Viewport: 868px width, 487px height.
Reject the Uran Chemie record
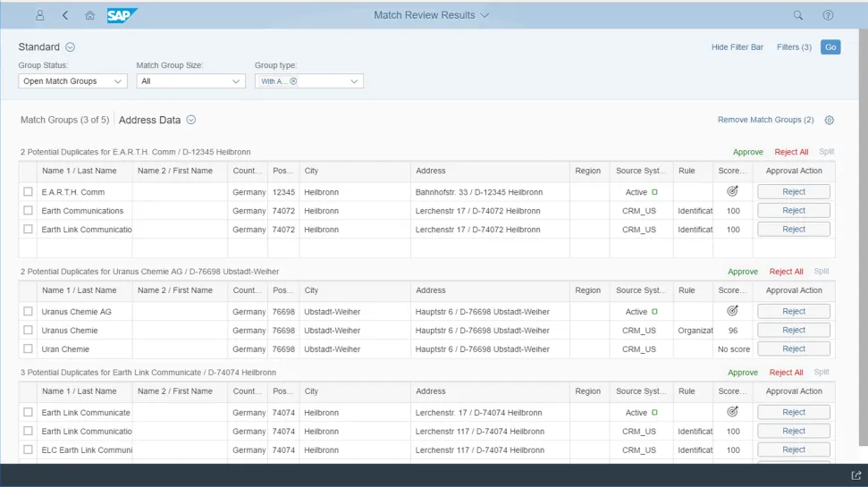click(793, 349)
